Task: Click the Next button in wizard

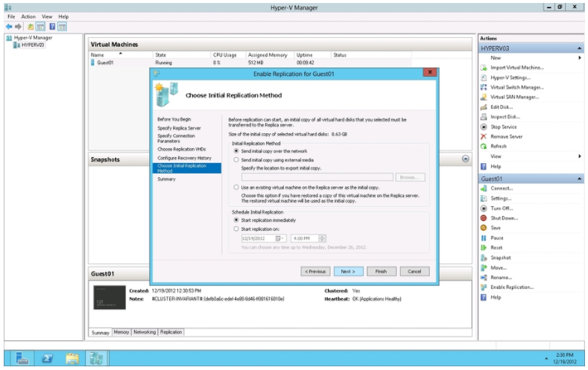Action: [x=348, y=271]
